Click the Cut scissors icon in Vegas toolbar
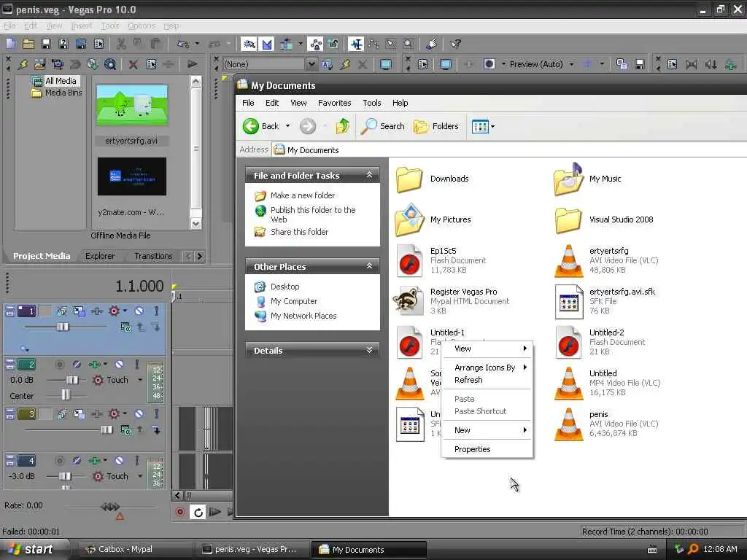 121,44
